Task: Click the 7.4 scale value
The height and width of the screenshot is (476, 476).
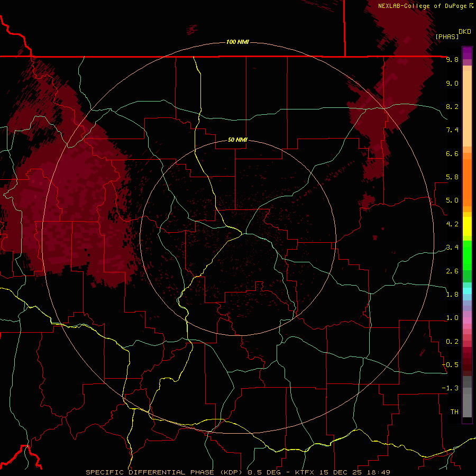Action: tap(452, 130)
